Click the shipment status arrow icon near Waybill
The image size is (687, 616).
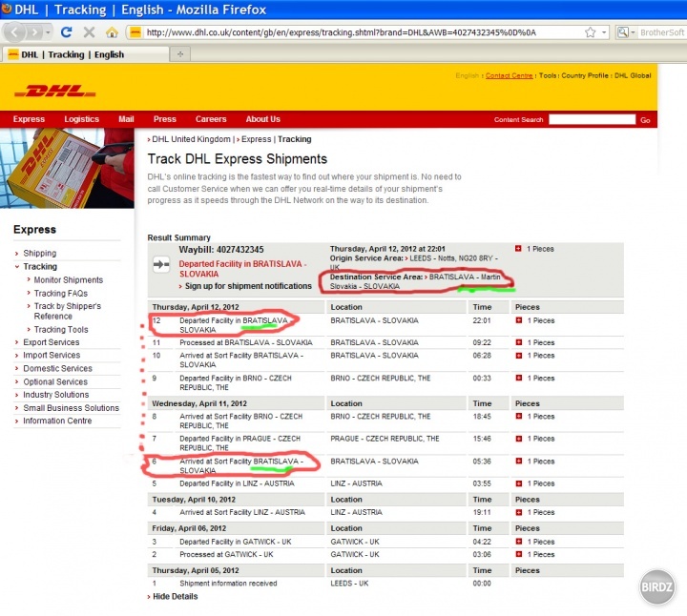(161, 264)
